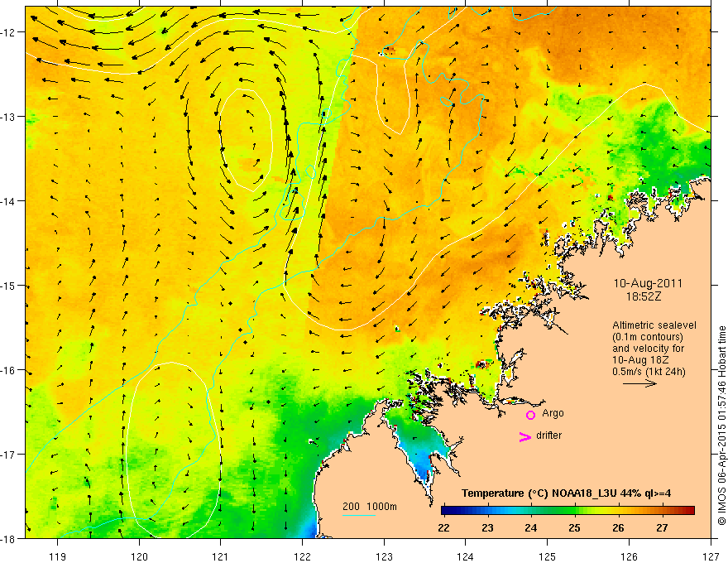The width and height of the screenshot is (728, 563).
Task: Click the '10-Aug 18Z' caption line
Action: [x=640, y=360]
